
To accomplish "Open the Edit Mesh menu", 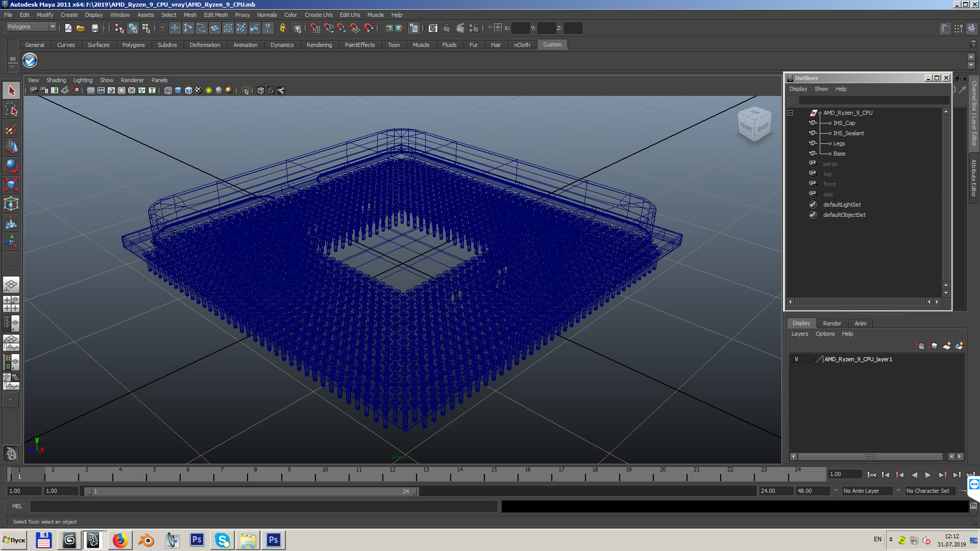I will click(x=215, y=15).
